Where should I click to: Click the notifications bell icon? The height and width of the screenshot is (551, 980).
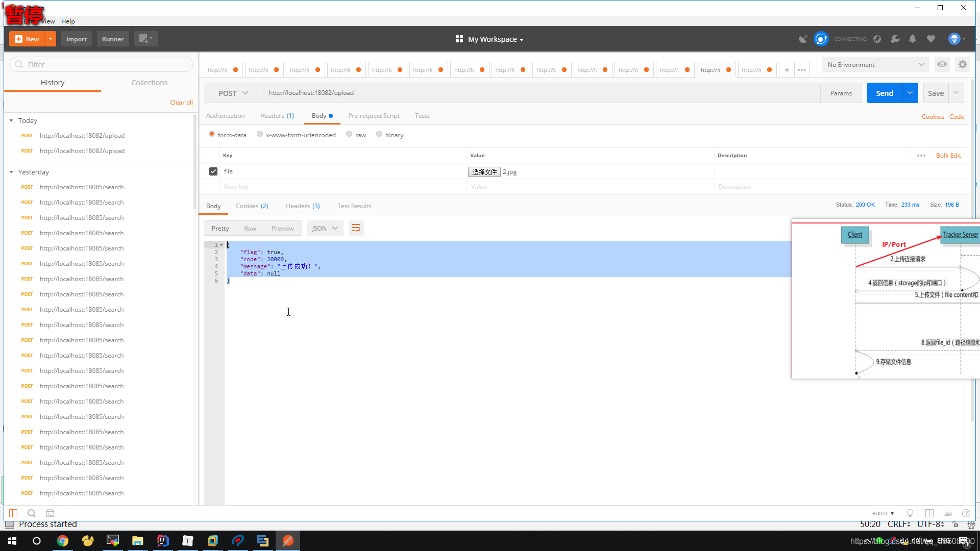click(x=913, y=39)
